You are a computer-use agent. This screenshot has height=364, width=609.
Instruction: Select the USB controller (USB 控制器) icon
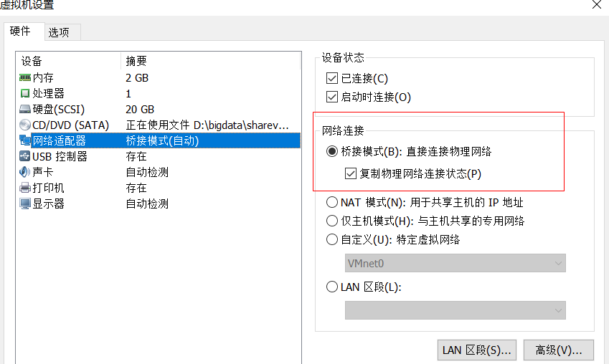click(25, 156)
